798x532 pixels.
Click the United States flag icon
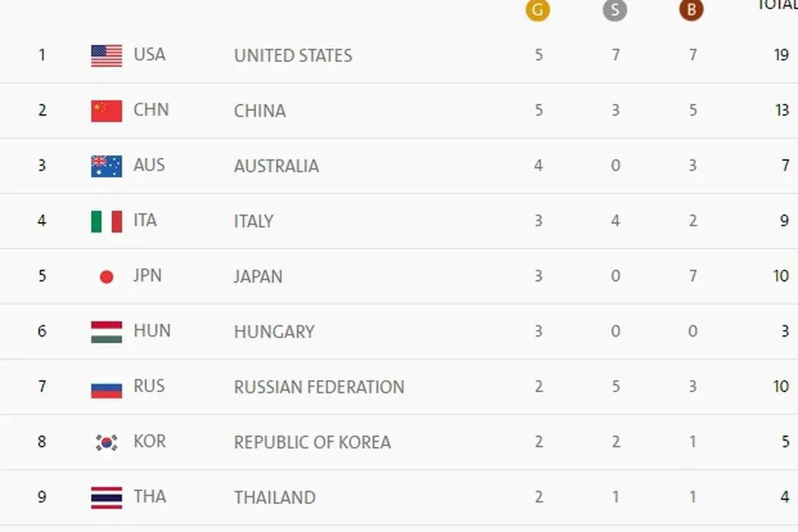pos(106,55)
